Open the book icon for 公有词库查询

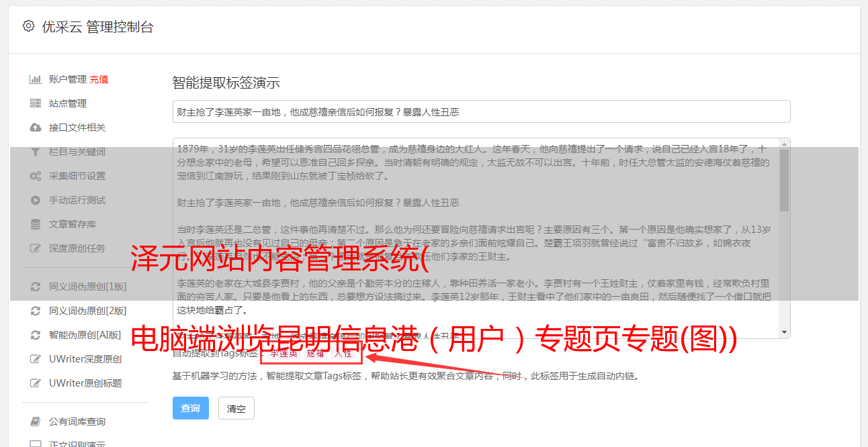[36, 421]
